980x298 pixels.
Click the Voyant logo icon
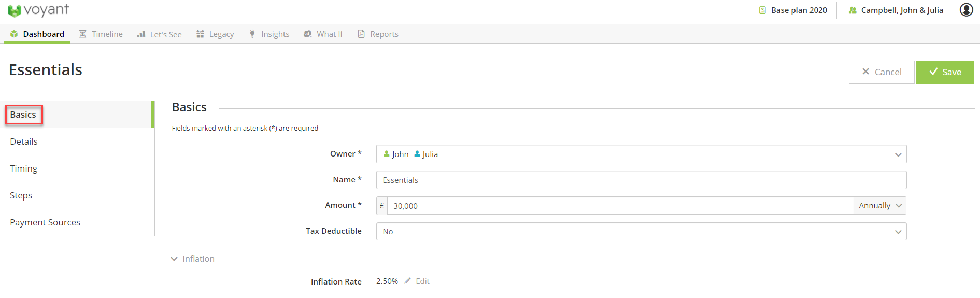[x=15, y=11]
